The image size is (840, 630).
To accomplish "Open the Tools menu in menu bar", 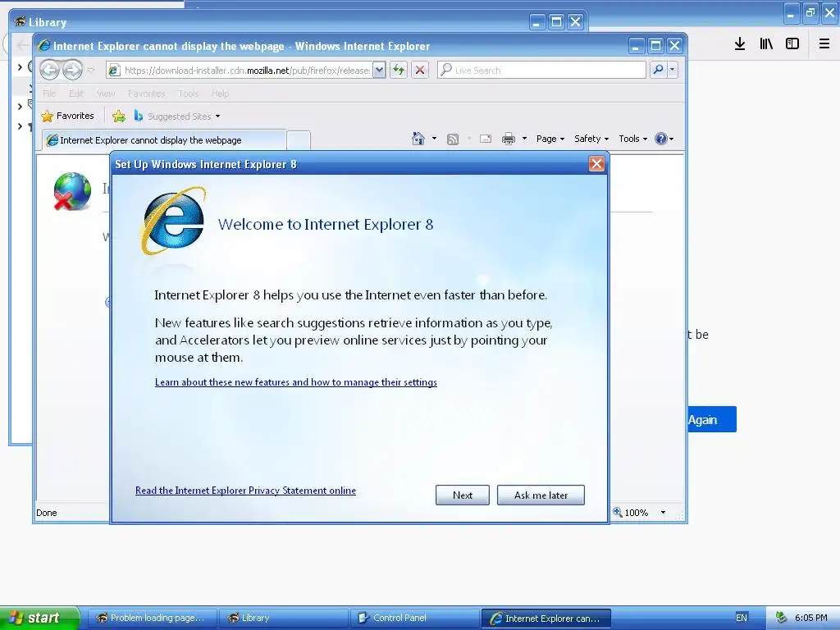I will (189, 94).
